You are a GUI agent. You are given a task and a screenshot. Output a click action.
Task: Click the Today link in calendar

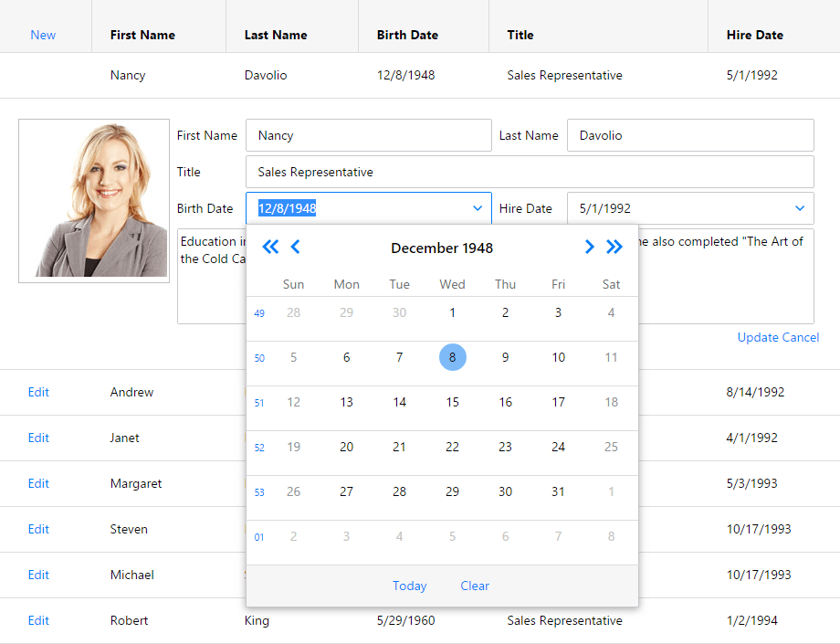click(x=409, y=586)
